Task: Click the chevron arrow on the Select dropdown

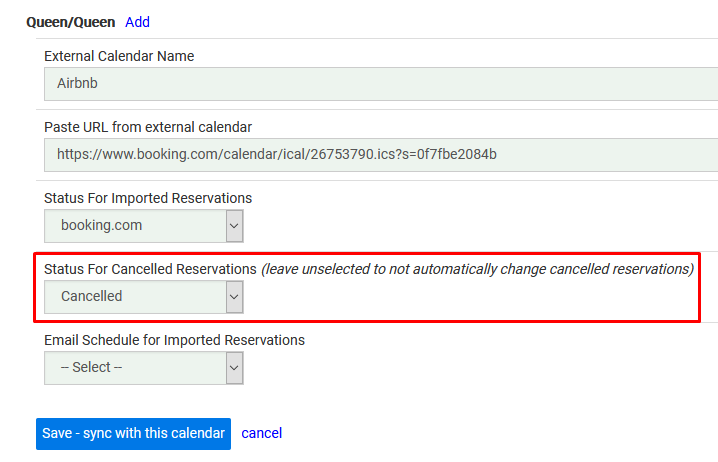Action: click(234, 368)
